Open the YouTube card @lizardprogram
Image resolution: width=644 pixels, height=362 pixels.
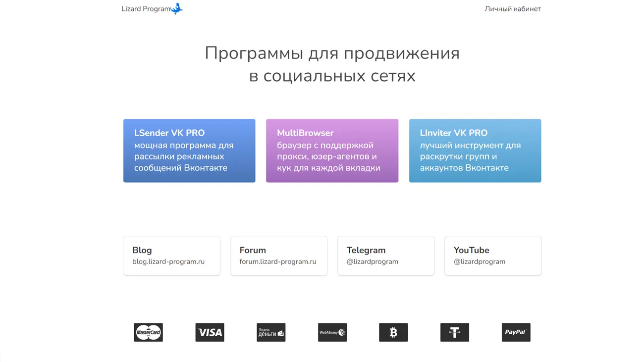pyautogui.click(x=492, y=256)
